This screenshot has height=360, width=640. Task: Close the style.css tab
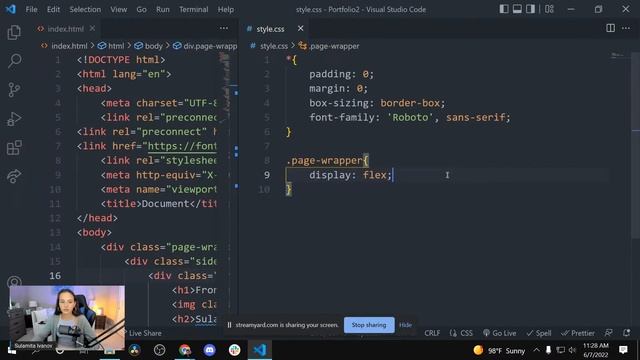coord(300,28)
